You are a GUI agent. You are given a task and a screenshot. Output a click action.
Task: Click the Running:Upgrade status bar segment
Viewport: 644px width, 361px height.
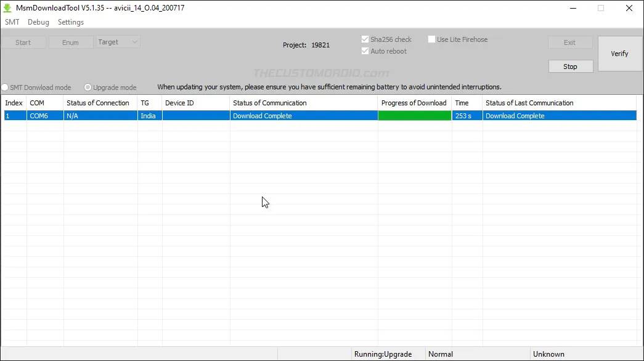tap(382, 354)
